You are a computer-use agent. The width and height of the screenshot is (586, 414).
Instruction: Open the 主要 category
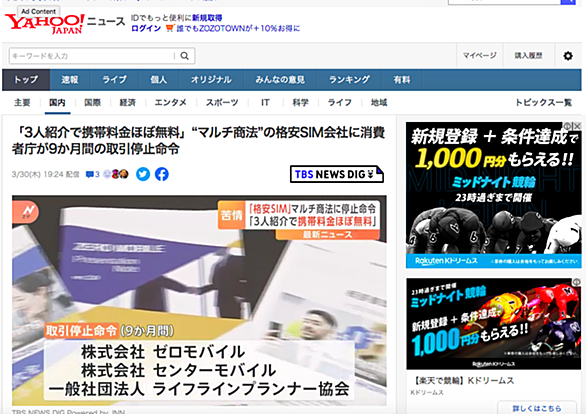click(x=22, y=102)
